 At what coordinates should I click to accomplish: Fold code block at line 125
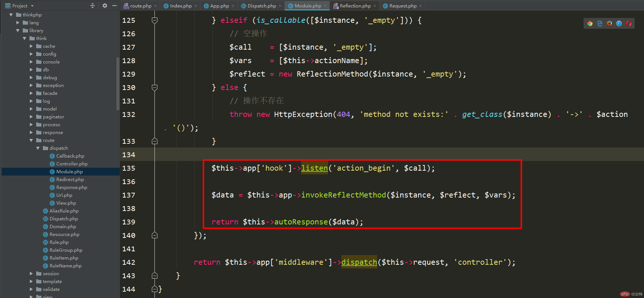coord(154,20)
